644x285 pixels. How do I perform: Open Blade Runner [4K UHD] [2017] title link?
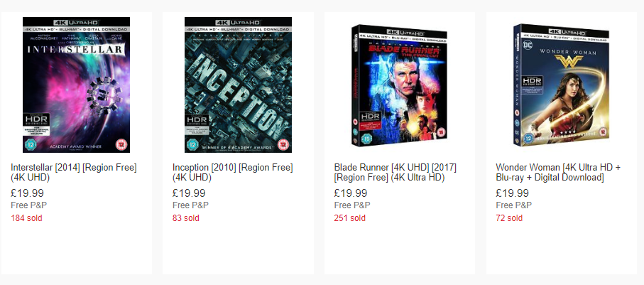pos(395,173)
